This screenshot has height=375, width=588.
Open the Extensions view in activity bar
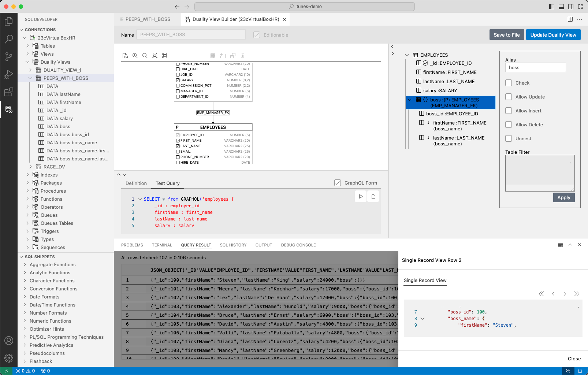9,92
